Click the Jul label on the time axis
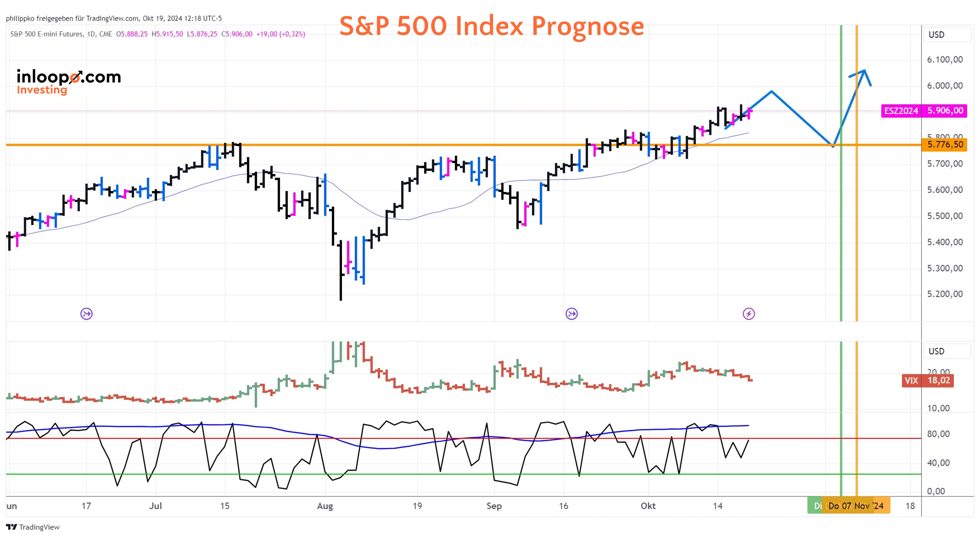 point(155,506)
